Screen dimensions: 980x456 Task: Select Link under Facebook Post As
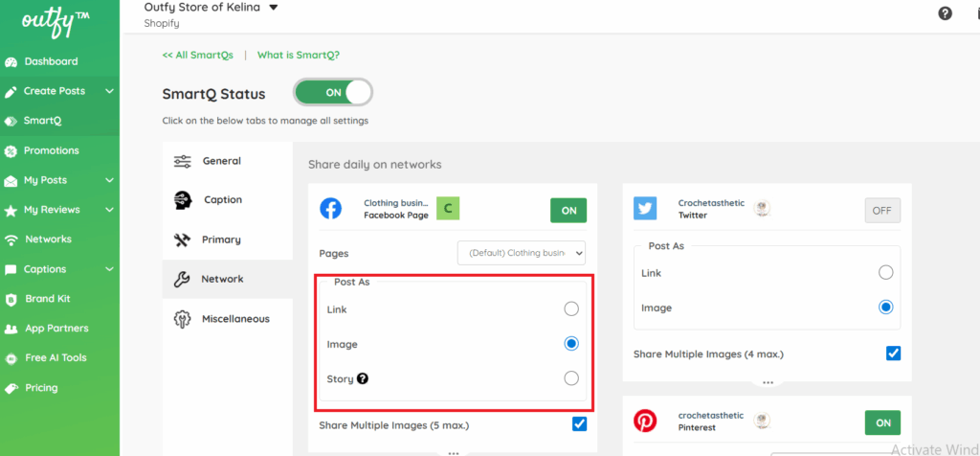[571, 308]
